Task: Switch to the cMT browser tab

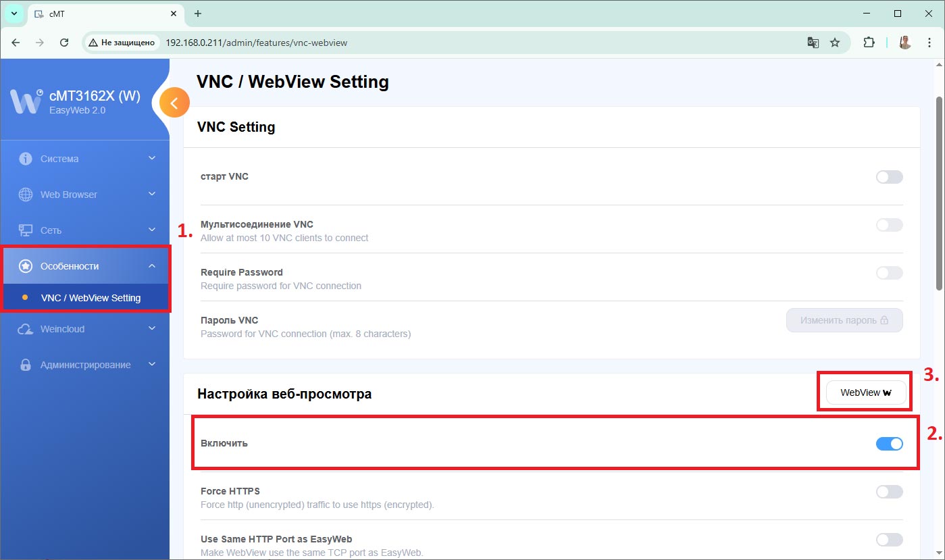Action: coord(101,14)
